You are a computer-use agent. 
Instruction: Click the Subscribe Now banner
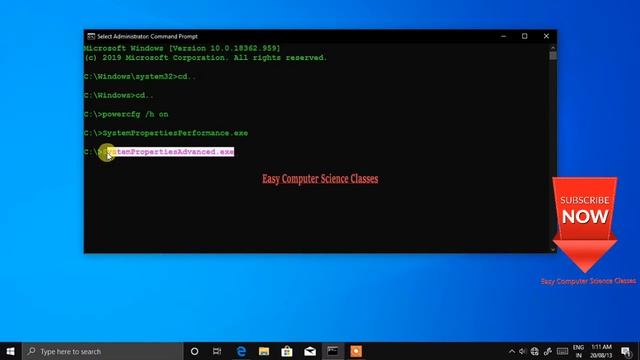[584, 224]
